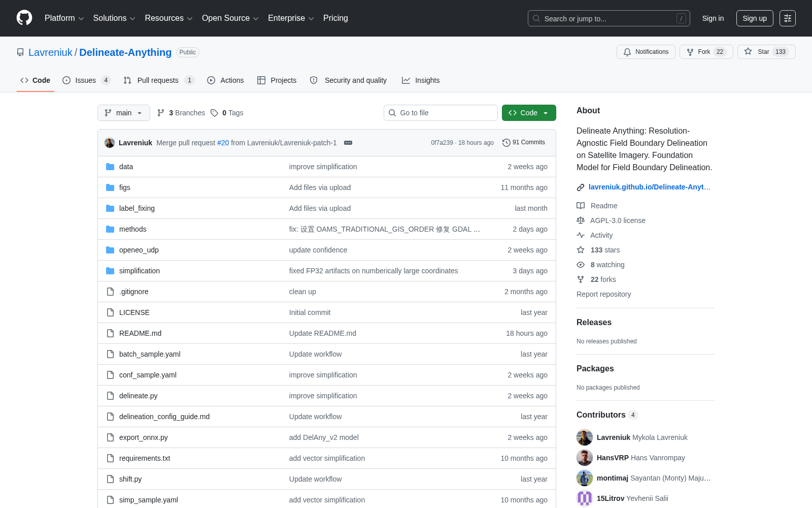
Task: Select the Code tab
Action: click(x=35, y=80)
